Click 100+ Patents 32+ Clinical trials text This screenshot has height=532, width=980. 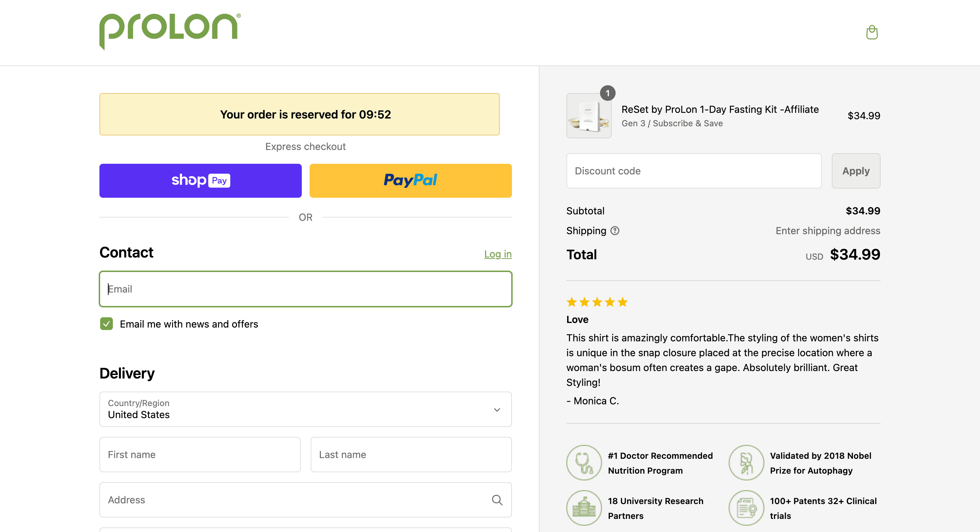point(823,508)
